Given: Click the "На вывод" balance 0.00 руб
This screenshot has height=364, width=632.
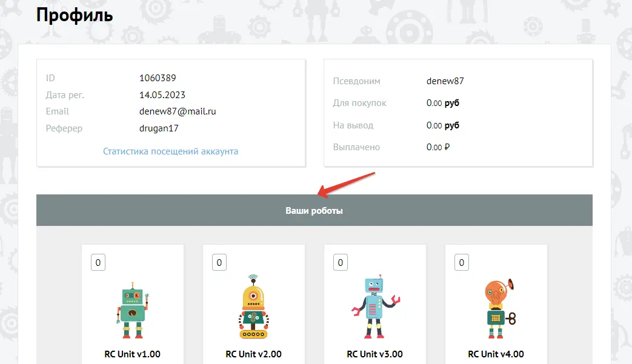Looking at the screenshot, I should click(442, 125).
